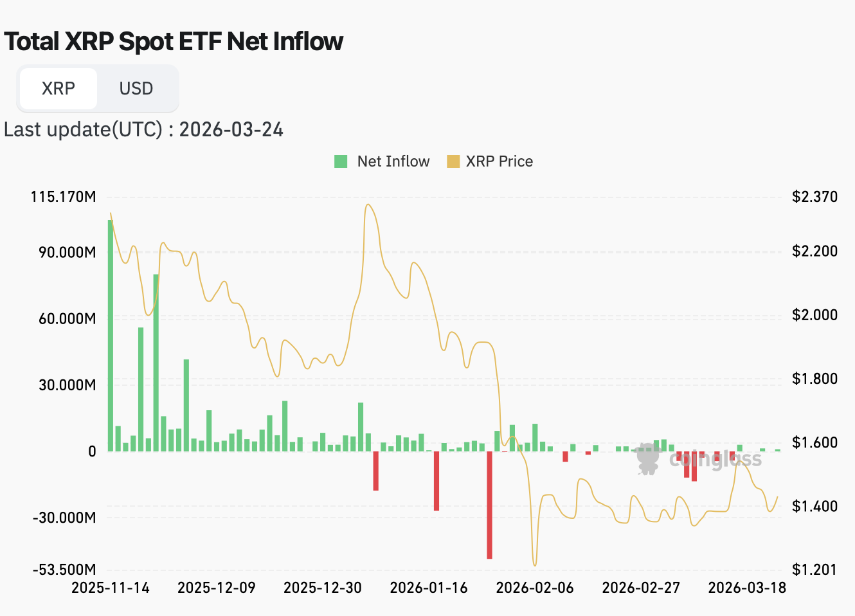This screenshot has height=616, width=855.
Task: Click the chart title Total XRP Spot ETF Net Inflow
Action: (x=174, y=41)
